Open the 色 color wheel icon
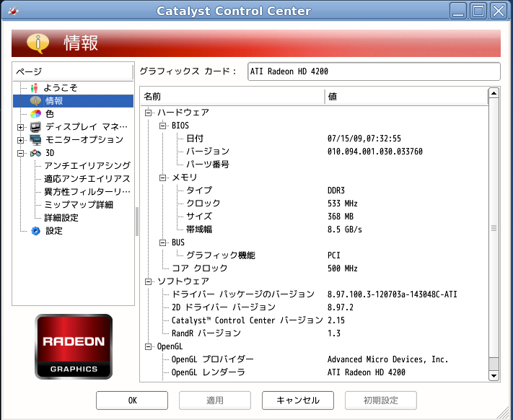Screen dimensions: 513x420 tap(35, 113)
